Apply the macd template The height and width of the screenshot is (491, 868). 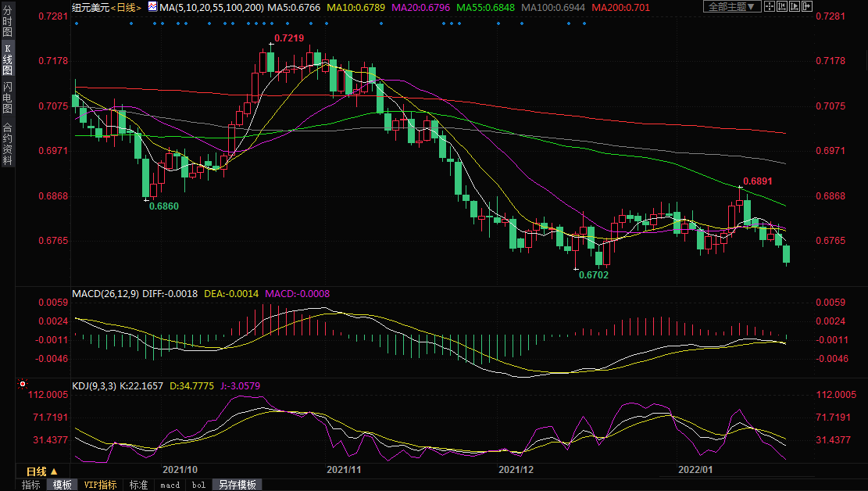click(x=170, y=485)
